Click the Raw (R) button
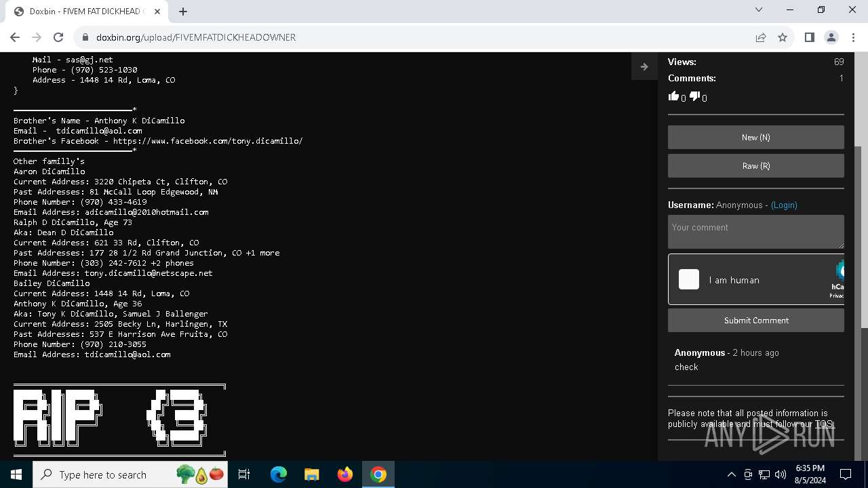The width and height of the screenshot is (868, 488). pyautogui.click(x=755, y=165)
